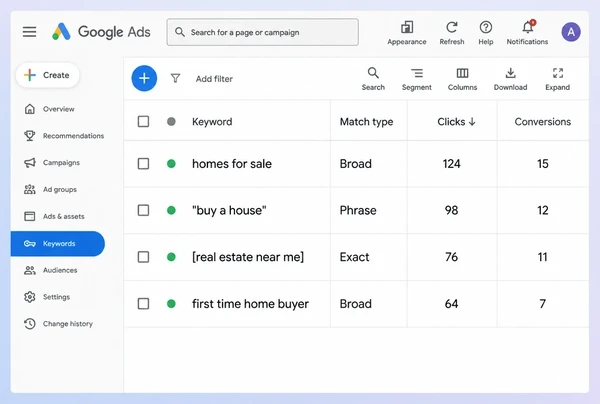The width and height of the screenshot is (600, 404).
Task: Open the Columns tool
Action: pos(462,79)
